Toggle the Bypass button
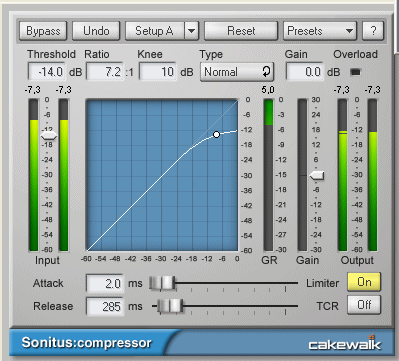The height and width of the screenshot is (361, 399). (43, 31)
